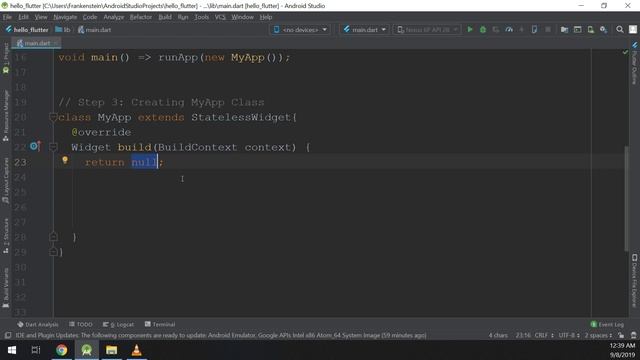The height and width of the screenshot is (360, 640).
Task: Click the editor vertical scrollbar
Action: 627,198
